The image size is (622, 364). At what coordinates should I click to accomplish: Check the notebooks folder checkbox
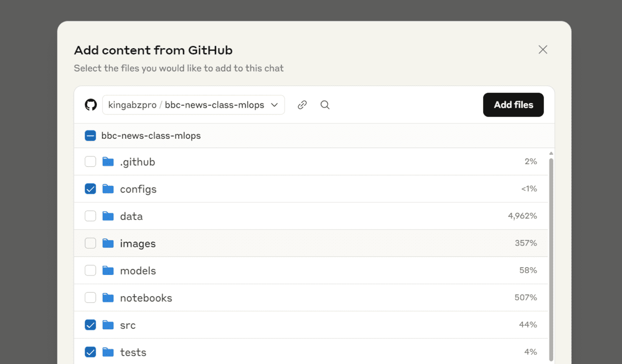(x=90, y=298)
